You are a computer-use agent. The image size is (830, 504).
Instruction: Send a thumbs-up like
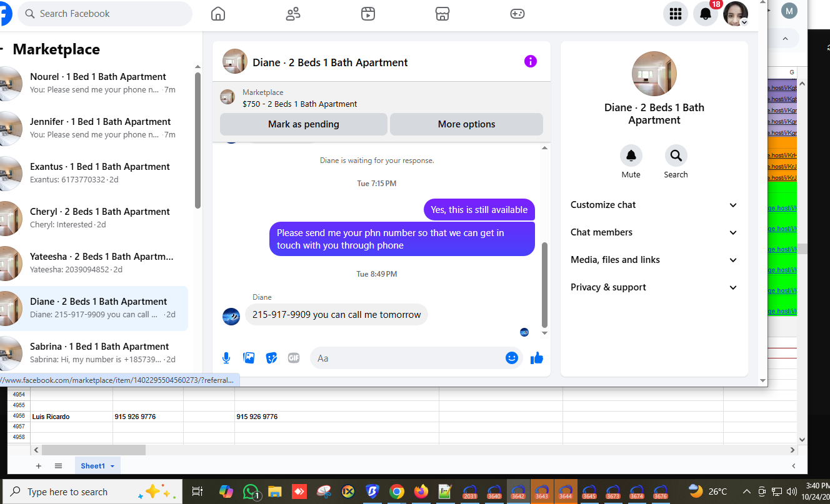click(536, 358)
